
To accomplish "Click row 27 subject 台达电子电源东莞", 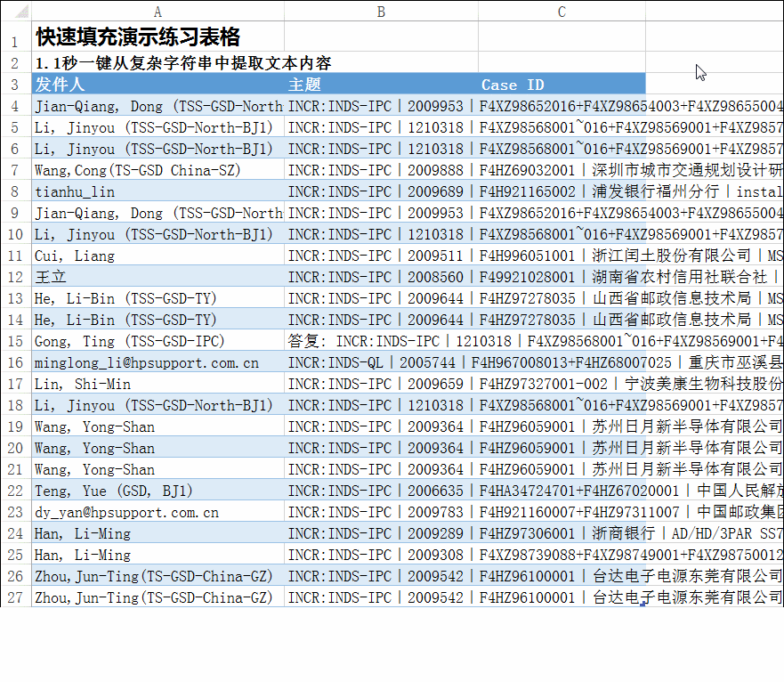I will (381, 597).
